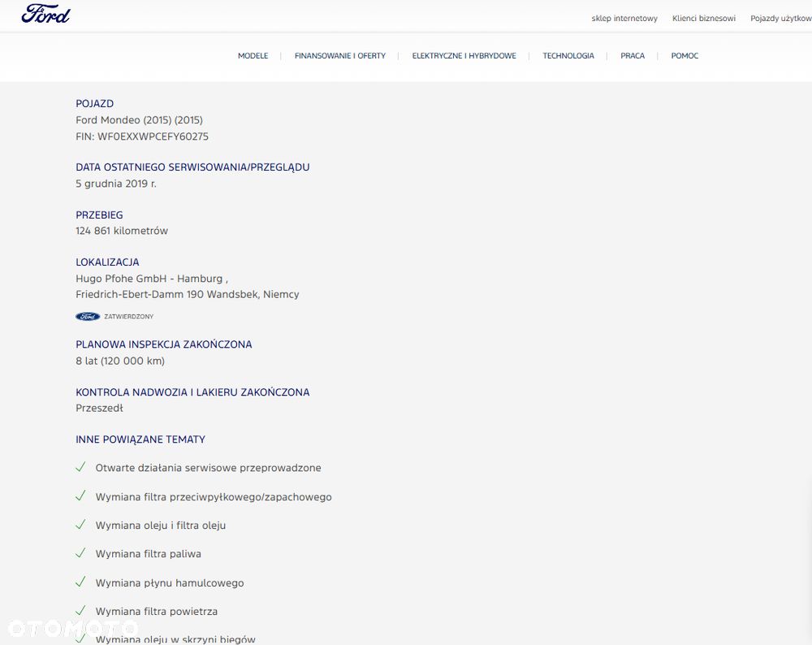Click Otwarte działania serwisowe przeprowadzone text
This screenshot has height=645, width=812.
click(208, 468)
